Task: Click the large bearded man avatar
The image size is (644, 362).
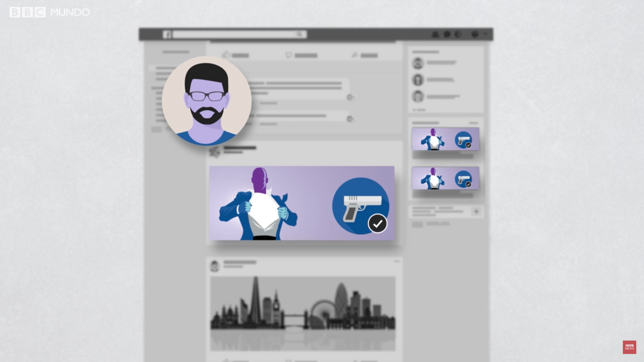Action: point(207,101)
